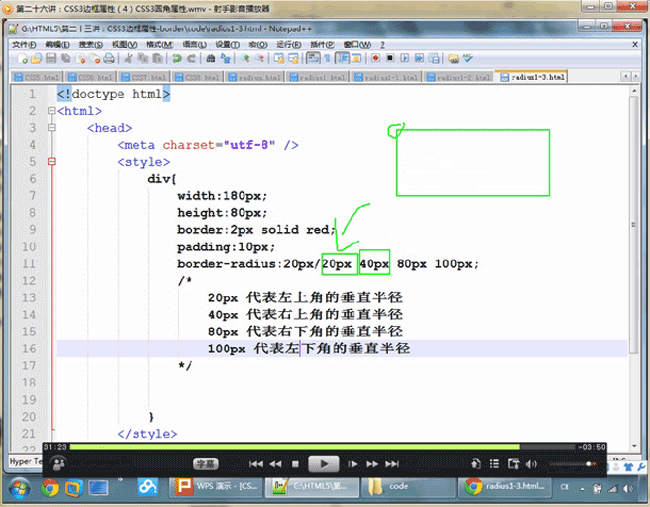
Task: Click the Stop Recording macro icon
Action: pos(390,58)
